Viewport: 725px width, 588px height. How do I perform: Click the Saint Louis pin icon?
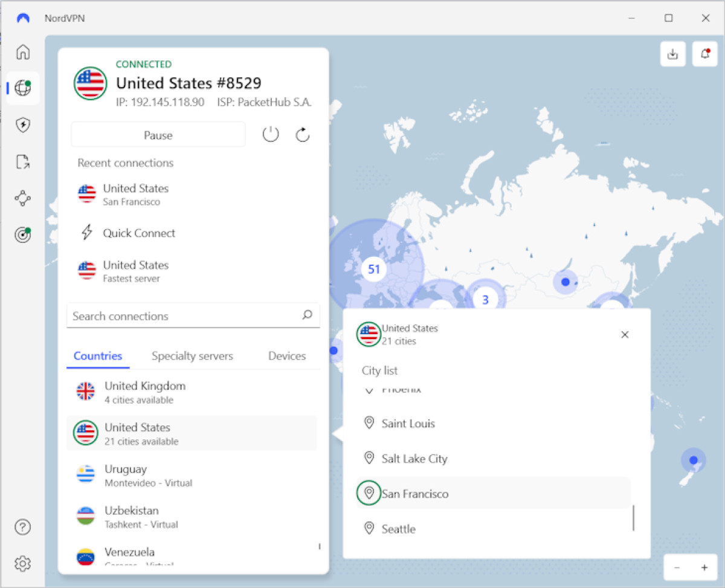pyautogui.click(x=369, y=423)
